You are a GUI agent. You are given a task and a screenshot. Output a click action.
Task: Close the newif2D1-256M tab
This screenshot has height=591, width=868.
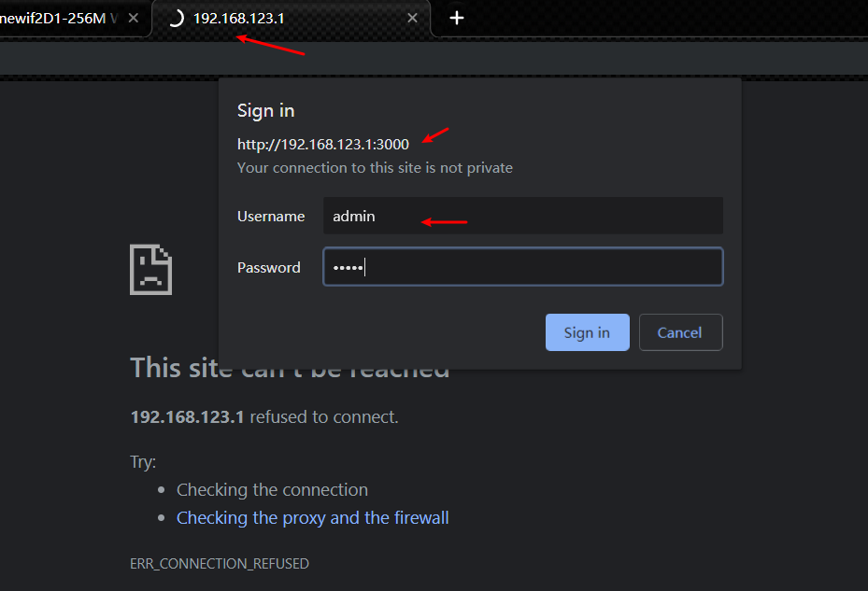pyautogui.click(x=133, y=18)
